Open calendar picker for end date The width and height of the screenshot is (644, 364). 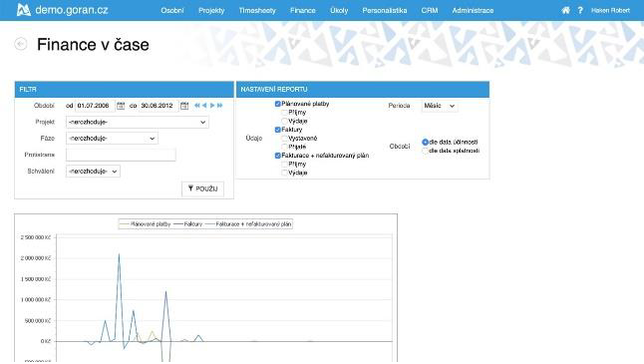click(x=184, y=106)
